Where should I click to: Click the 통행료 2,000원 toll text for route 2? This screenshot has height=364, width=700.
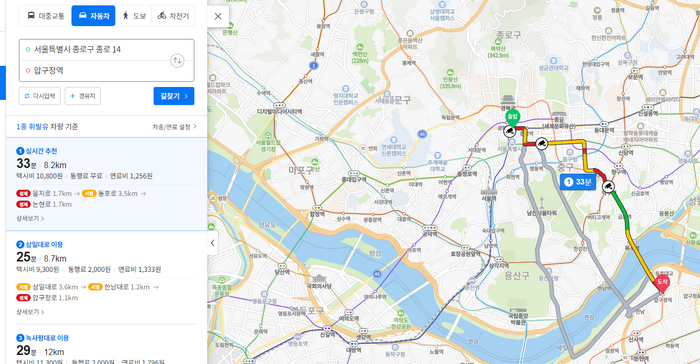(x=89, y=269)
